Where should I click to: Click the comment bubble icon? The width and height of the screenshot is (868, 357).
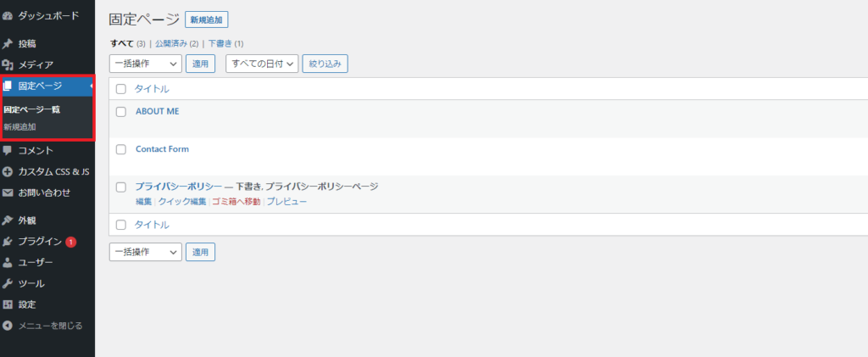8,150
